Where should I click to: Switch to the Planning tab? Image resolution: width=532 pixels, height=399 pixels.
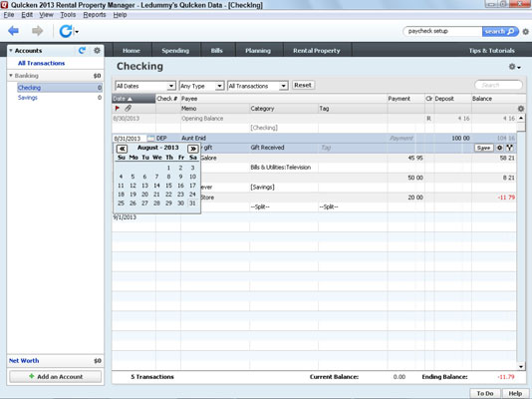[258, 51]
